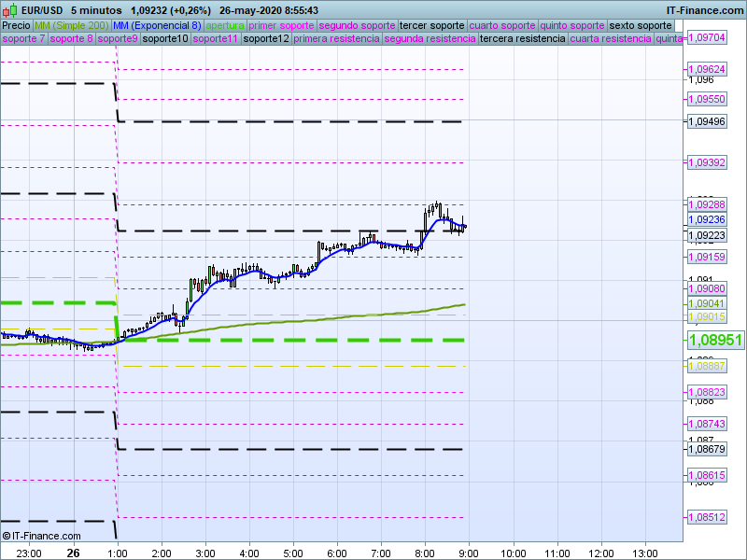Click the 8:00 time axis label
The width and height of the screenshot is (747, 560).
[x=425, y=553]
